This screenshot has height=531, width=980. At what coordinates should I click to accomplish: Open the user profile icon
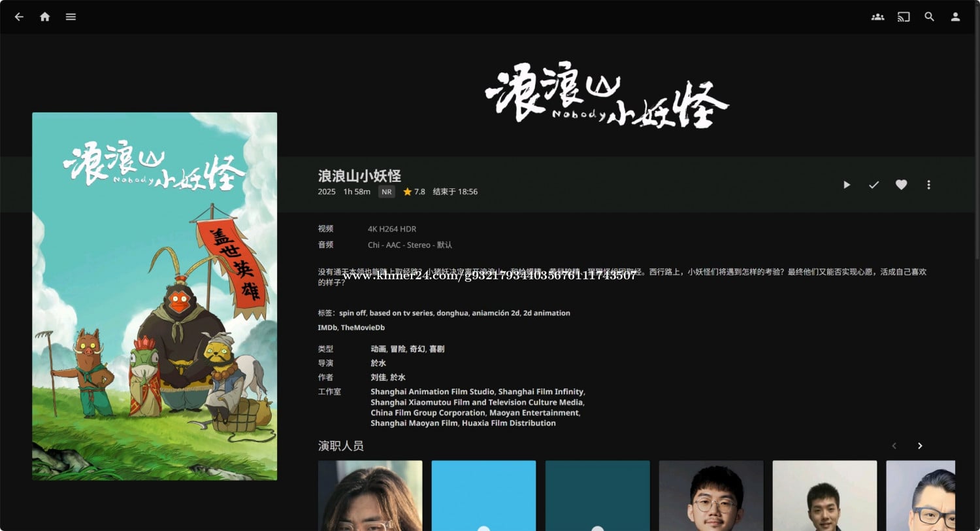click(955, 17)
